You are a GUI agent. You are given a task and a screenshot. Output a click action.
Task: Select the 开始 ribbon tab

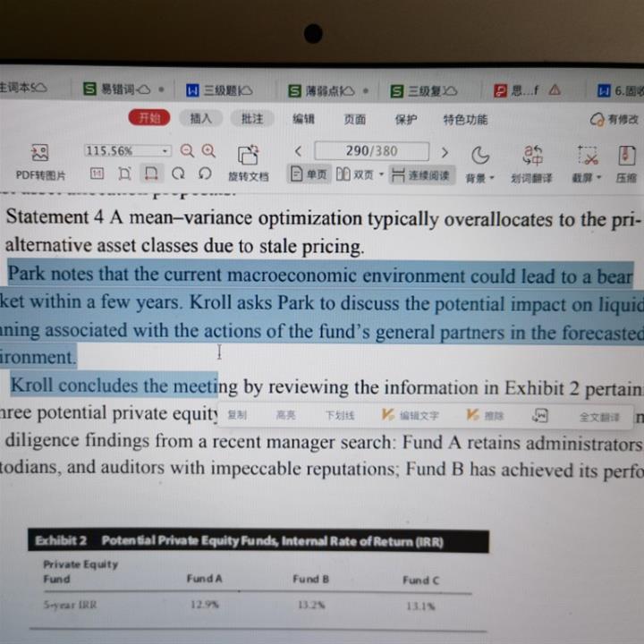tap(149, 118)
